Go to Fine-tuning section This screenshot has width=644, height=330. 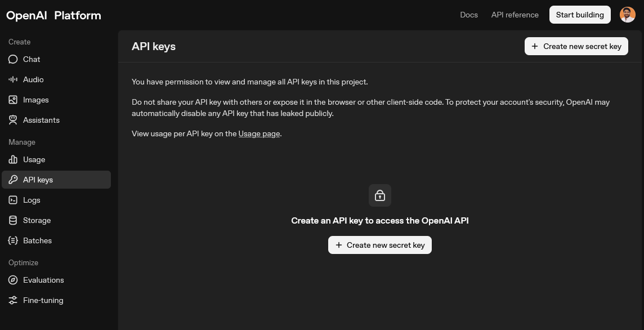click(x=56, y=300)
